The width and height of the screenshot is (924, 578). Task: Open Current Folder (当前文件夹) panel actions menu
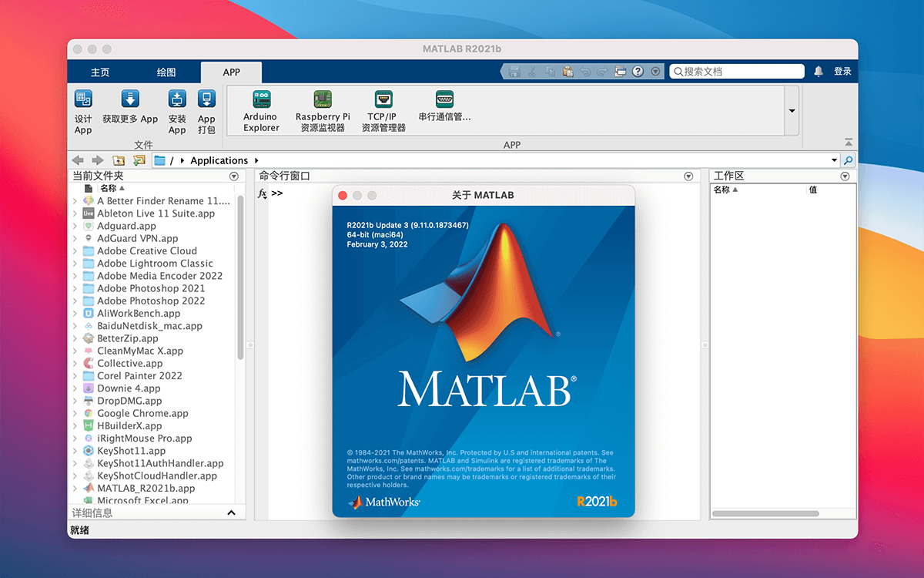pyautogui.click(x=234, y=176)
